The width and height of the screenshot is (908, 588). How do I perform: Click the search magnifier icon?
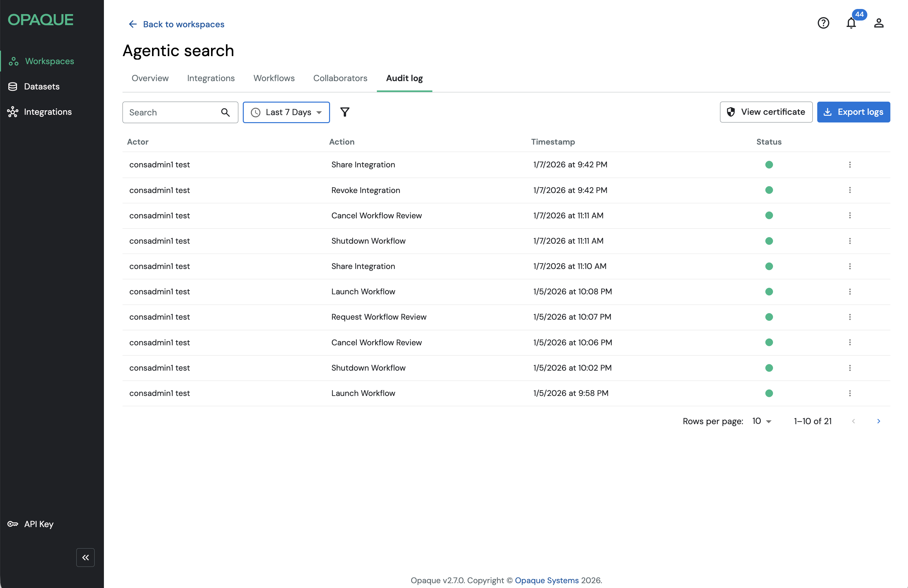225,113
